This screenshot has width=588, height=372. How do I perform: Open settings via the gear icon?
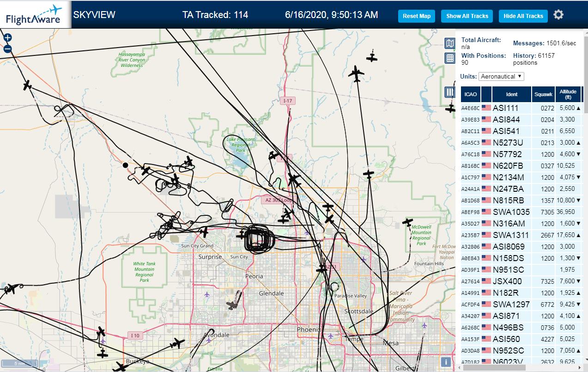(558, 15)
